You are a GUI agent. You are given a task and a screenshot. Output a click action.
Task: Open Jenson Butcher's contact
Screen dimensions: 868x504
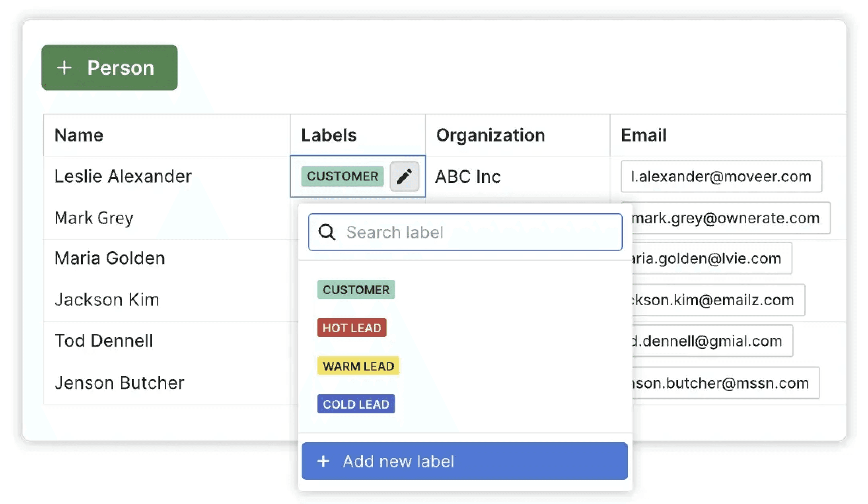coord(119,382)
